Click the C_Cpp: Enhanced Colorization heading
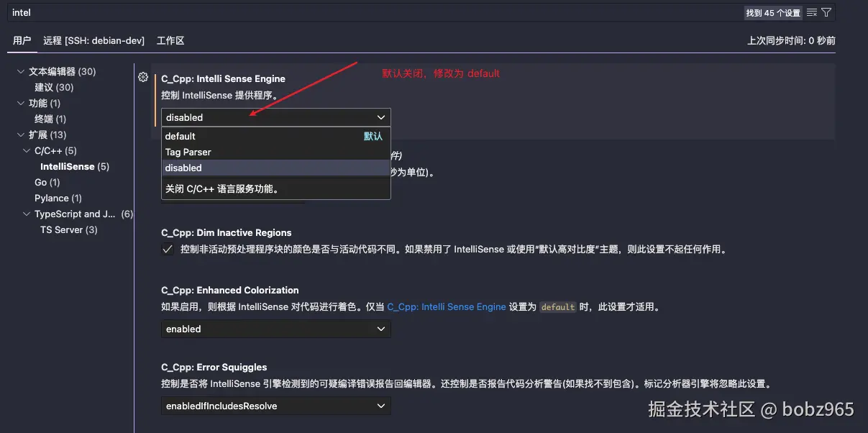 230,290
